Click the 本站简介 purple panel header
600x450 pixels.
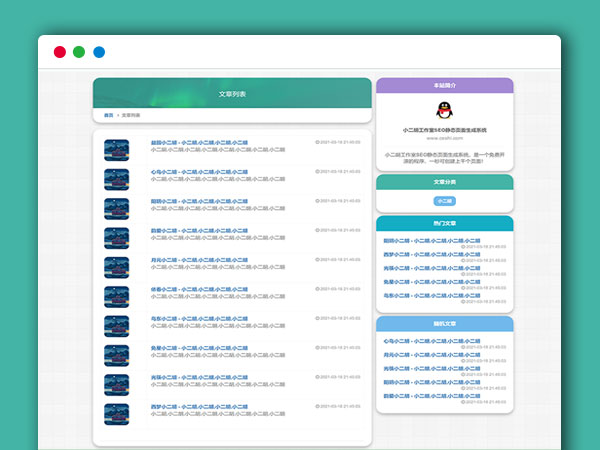click(444, 85)
